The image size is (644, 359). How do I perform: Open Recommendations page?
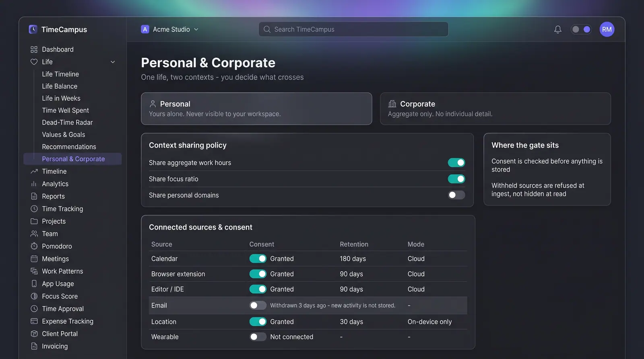(69, 147)
